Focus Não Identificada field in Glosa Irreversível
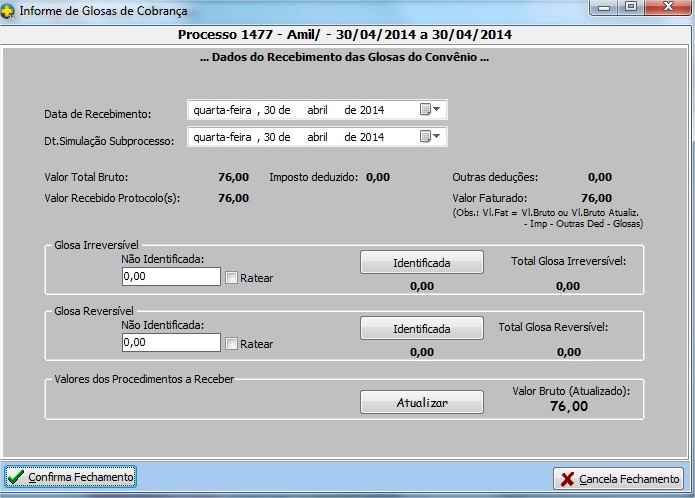The width and height of the screenshot is (695, 498). 170,276
